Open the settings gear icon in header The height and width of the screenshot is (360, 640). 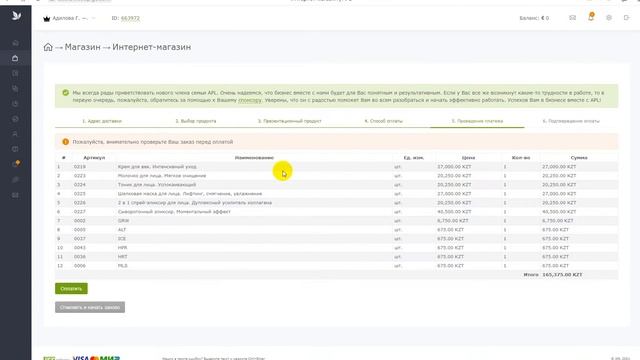(609, 18)
